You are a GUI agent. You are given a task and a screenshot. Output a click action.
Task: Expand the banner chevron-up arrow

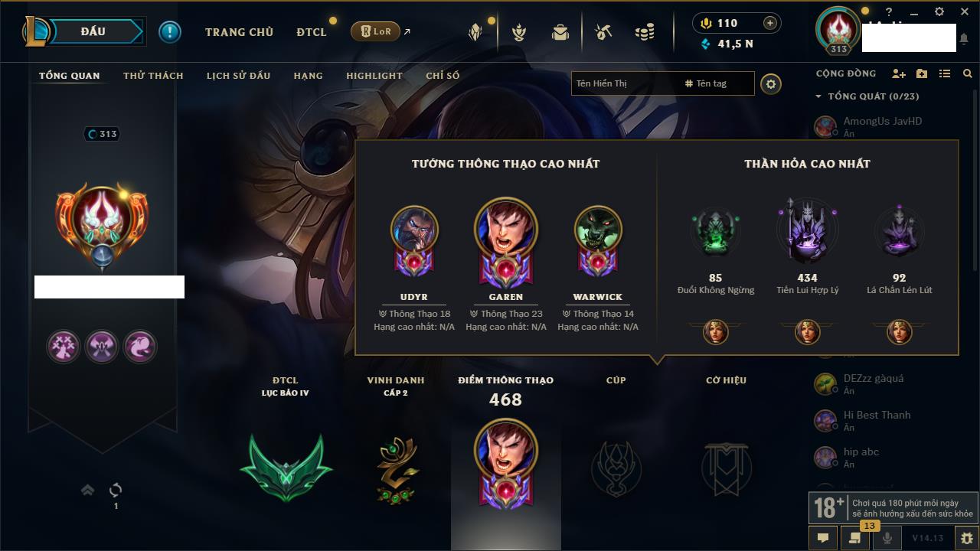pos(87,490)
